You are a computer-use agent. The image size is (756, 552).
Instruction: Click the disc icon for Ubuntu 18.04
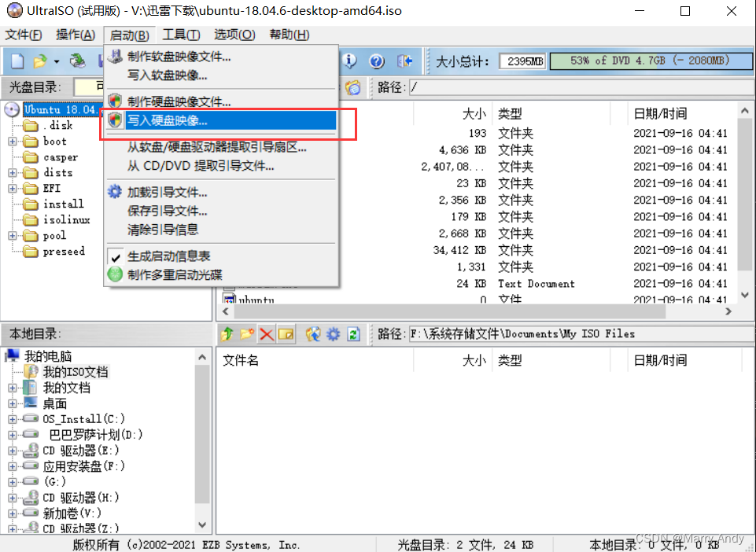point(12,109)
